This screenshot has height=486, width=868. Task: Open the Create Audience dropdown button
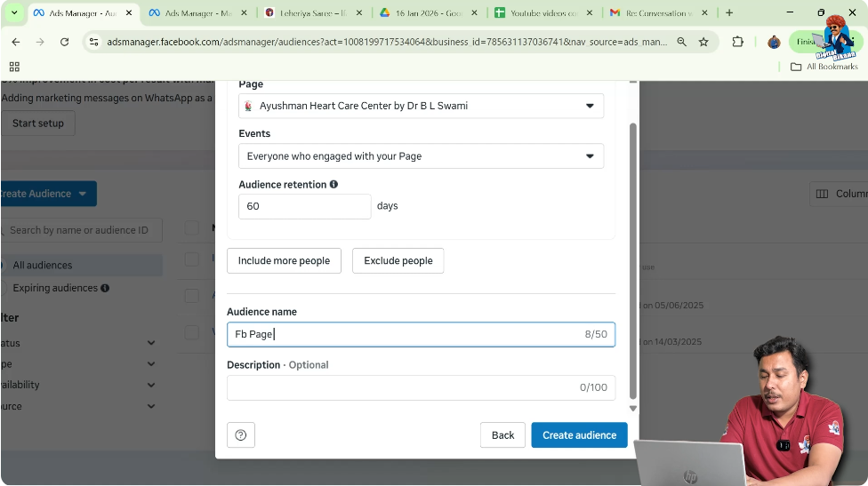pos(48,194)
